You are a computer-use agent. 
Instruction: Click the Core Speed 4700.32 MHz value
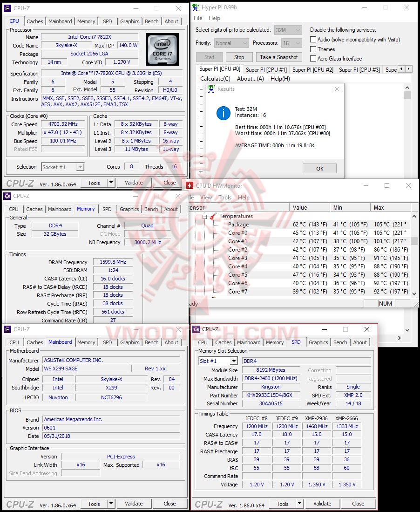[x=63, y=124]
